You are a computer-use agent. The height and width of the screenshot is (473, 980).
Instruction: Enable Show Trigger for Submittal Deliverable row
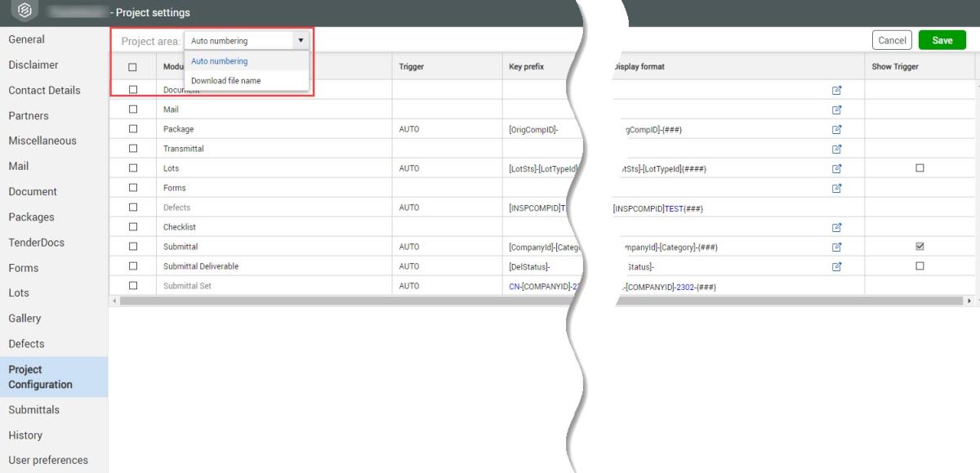[920, 266]
